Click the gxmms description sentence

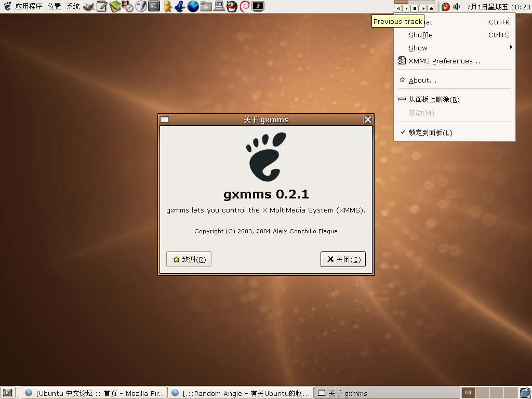266,210
